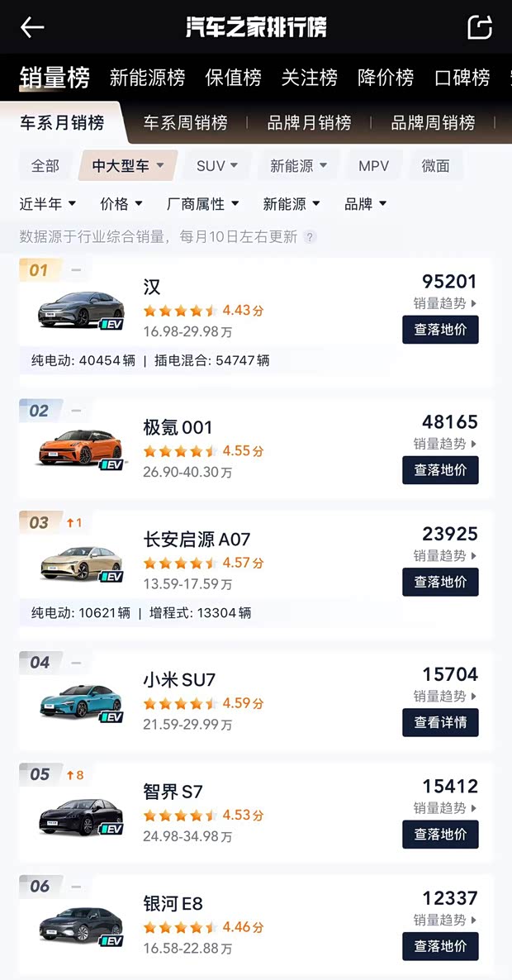Click 查看详情 button for 小米 SU7

[x=440, y=722]
